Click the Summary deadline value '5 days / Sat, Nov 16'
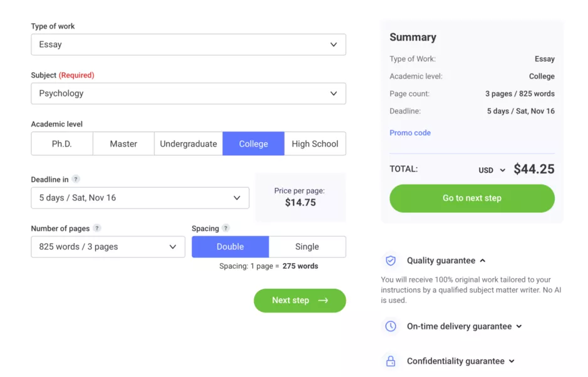 [520, 111]
